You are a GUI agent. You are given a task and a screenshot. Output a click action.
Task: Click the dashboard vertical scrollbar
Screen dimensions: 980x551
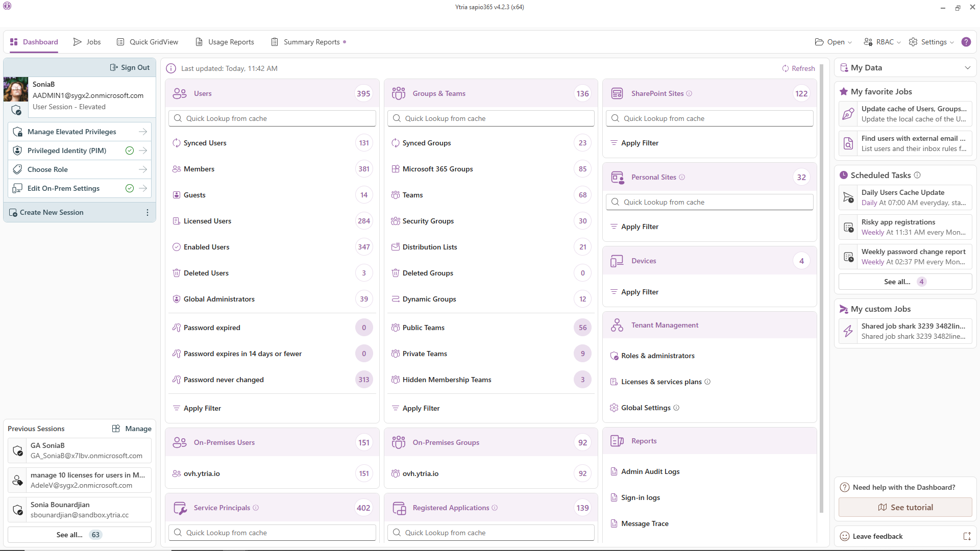coord(821,288)
